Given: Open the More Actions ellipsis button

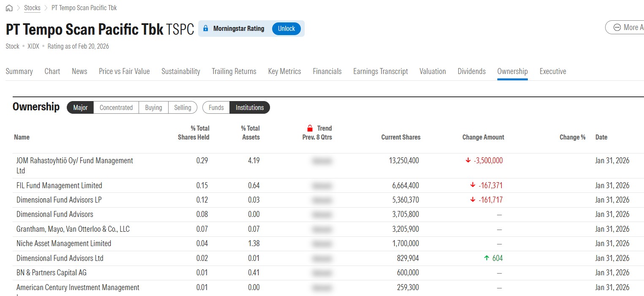Looking at the screenshot, I should click(x=625, y=27).
